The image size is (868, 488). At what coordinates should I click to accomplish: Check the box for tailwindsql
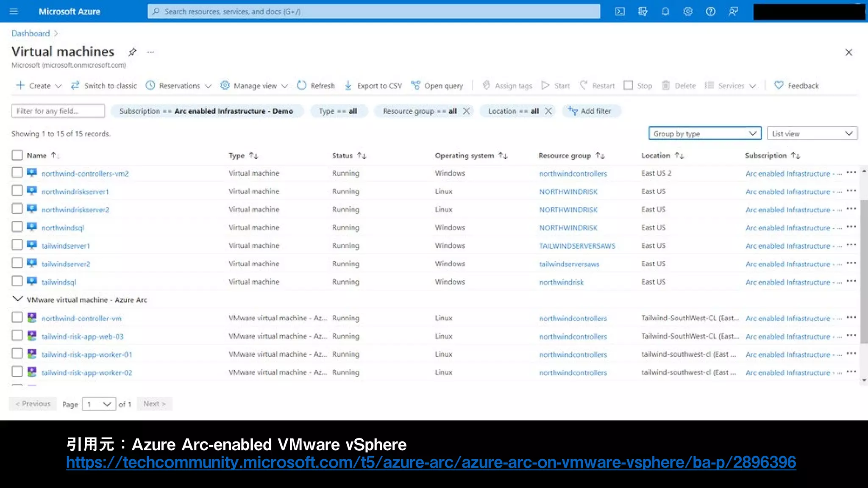tap(17, 281)
